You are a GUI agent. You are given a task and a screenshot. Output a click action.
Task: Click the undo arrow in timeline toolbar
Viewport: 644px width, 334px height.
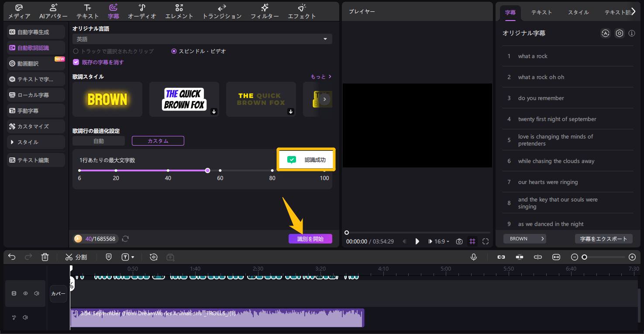coord(12,257)
